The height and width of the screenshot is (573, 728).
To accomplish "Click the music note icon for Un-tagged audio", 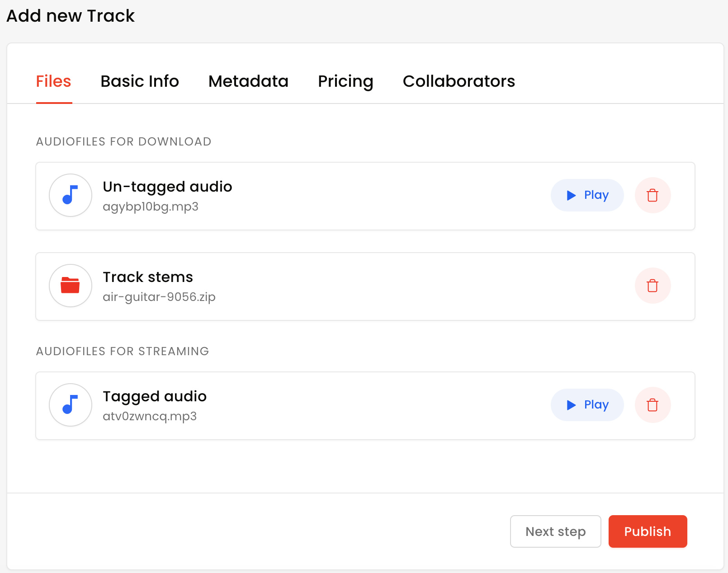I will (71, 195).
